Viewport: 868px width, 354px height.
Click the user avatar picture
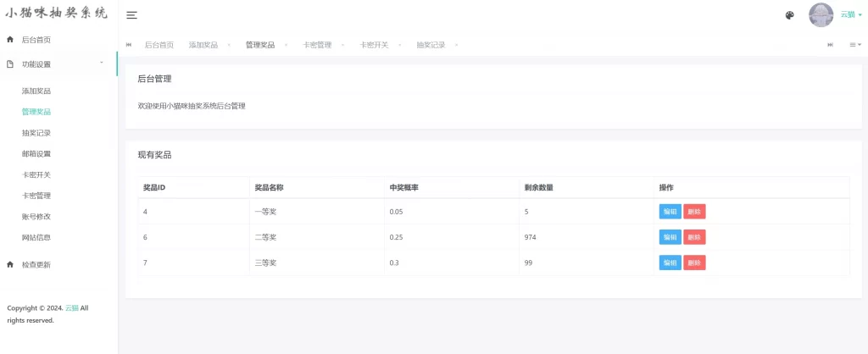[821, 15]
